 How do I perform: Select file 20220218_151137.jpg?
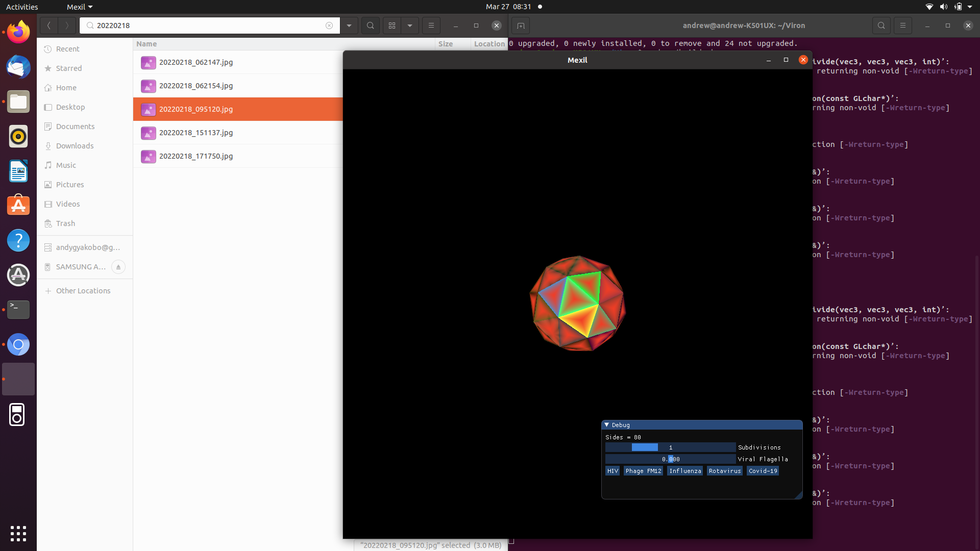click(x=196, y=133)
